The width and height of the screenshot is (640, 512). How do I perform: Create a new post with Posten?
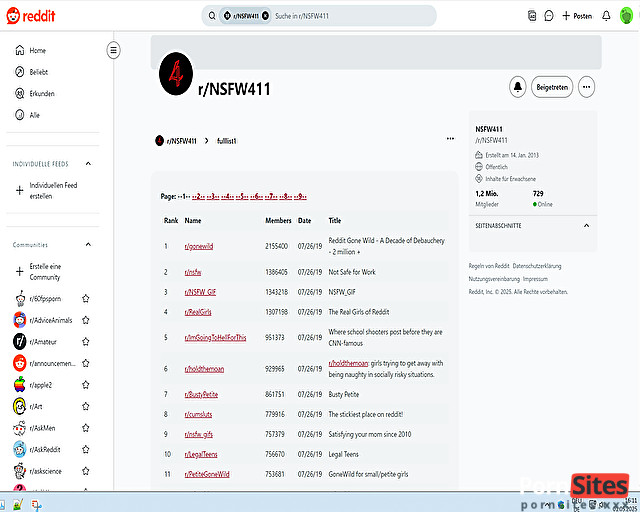click(x=577, y=16)
